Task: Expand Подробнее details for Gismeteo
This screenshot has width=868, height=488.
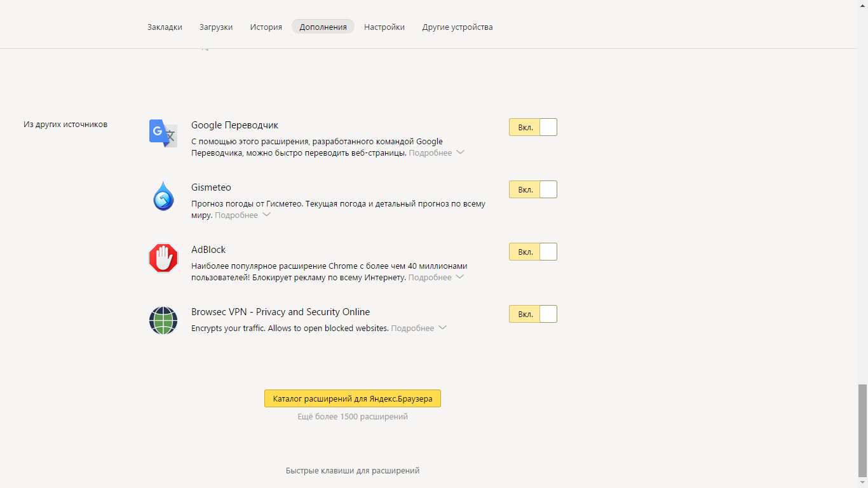Action: (x=243, y=215)
